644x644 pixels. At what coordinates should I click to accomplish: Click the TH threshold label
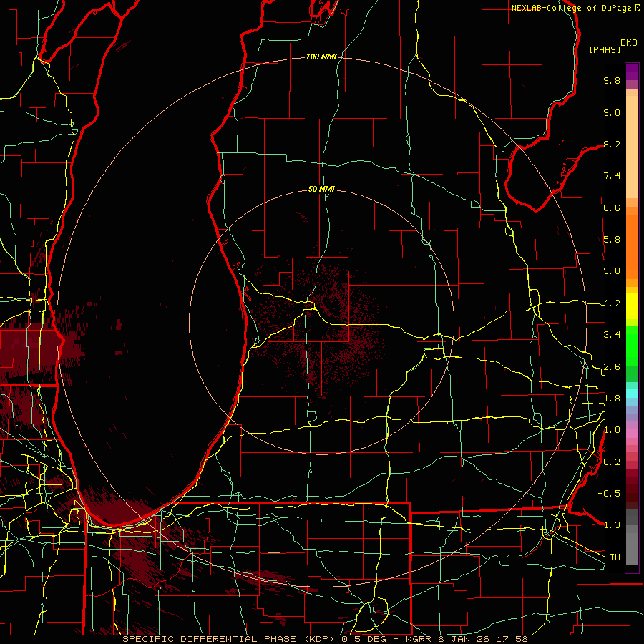615,557
